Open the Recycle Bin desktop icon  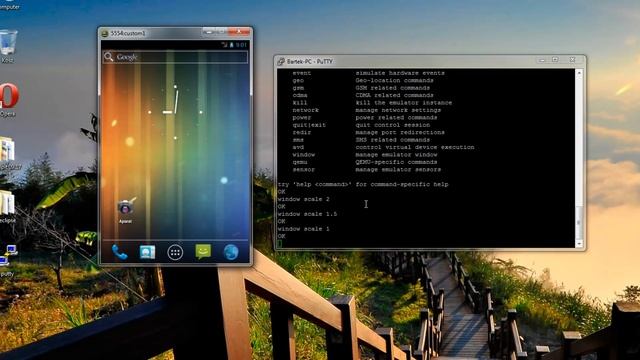(x=8, y=46)
